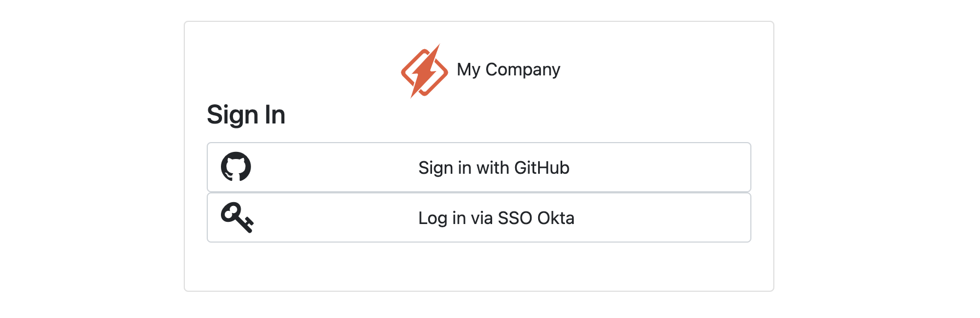Click the My Company text label
The image size is (980, 318).
(x=509, y=69)
